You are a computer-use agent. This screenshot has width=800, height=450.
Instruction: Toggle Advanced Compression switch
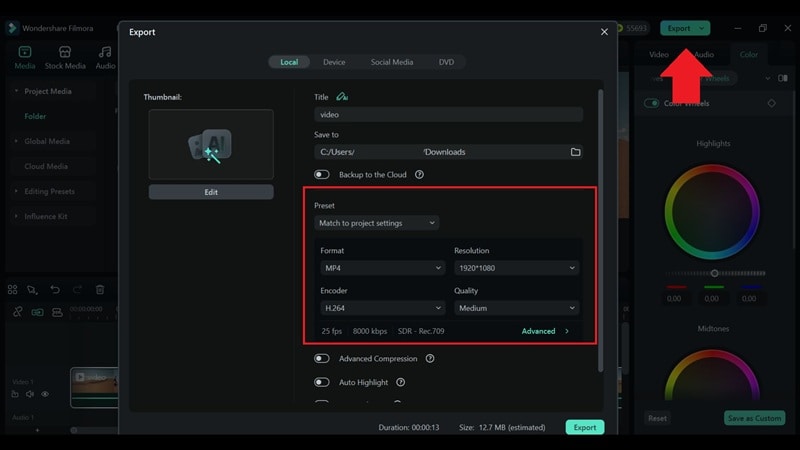pos(322,359)
